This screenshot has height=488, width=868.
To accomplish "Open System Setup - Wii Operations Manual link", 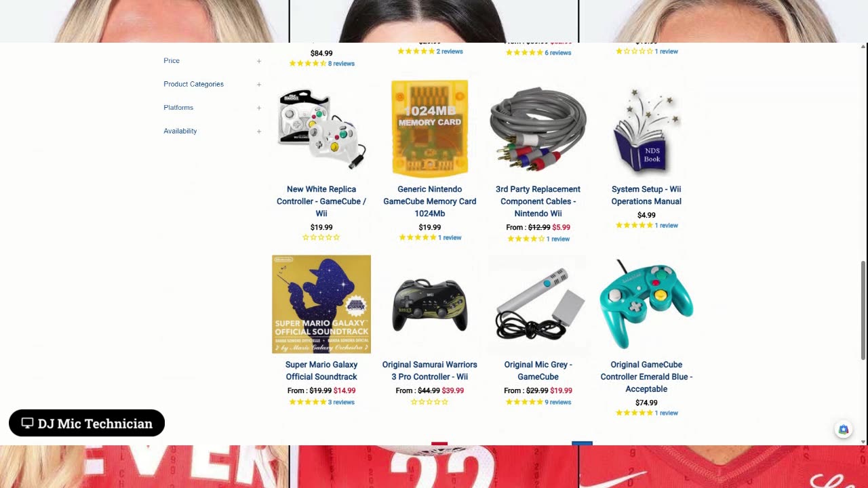I will click(646, 195).
